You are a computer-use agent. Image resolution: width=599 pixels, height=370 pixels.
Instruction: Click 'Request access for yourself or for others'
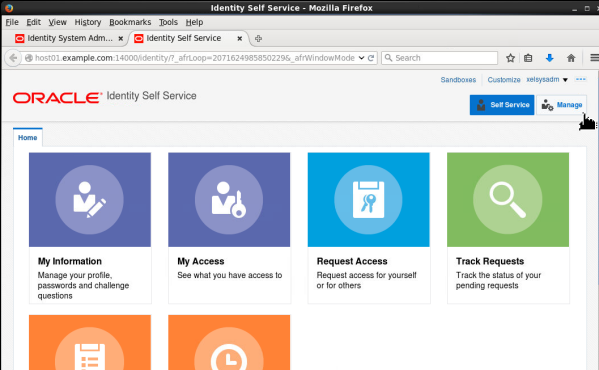coord(366,280)
